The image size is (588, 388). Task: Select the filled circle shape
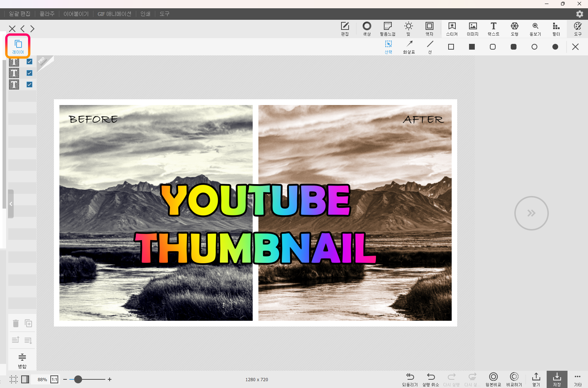(x=555, y=47)
